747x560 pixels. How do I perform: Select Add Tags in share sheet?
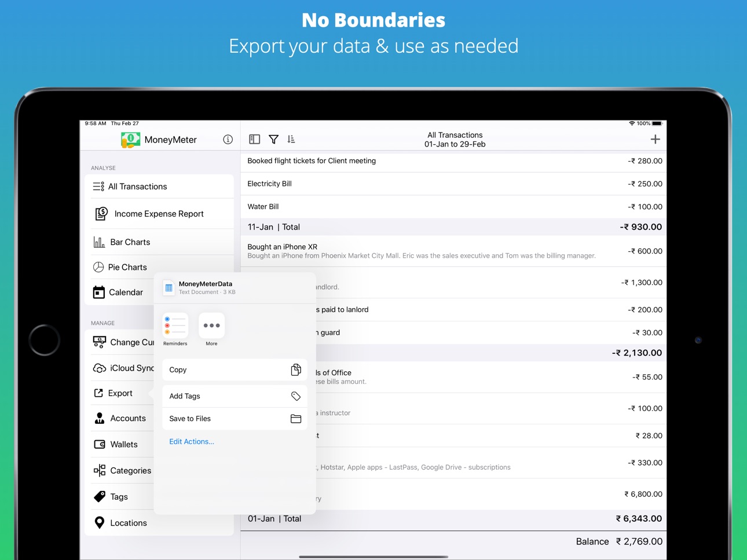point(235,396)
